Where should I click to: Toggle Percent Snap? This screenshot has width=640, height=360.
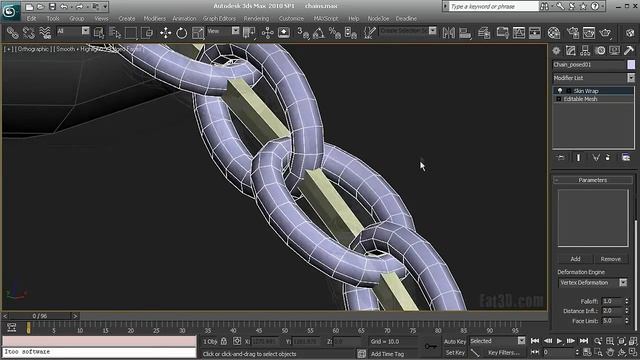click(x=335, y=33)
